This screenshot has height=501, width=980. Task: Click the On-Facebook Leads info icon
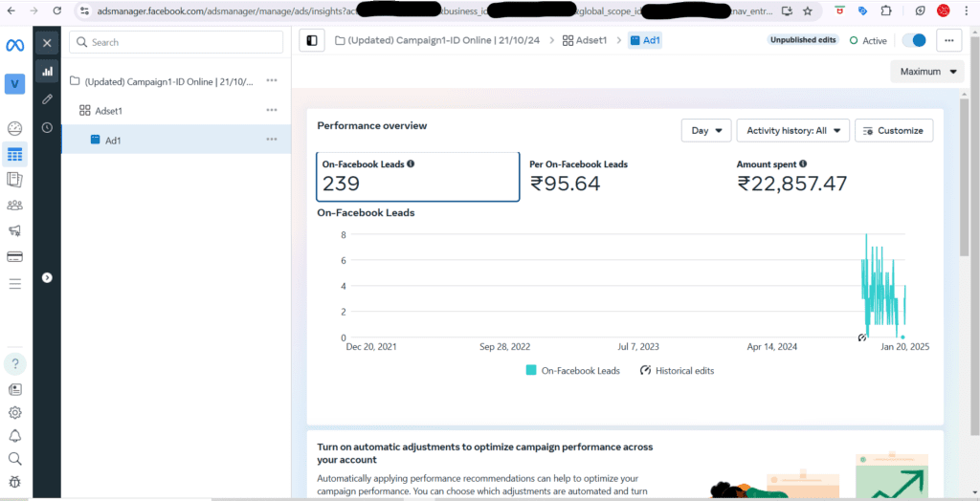[x=411, y=163]
